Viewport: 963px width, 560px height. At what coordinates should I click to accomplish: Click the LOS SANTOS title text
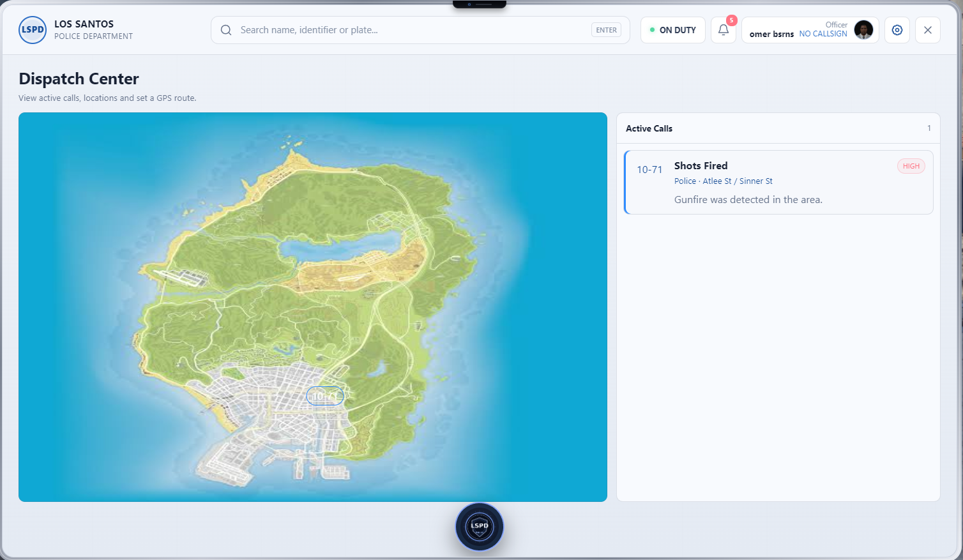tap(84, 24)
